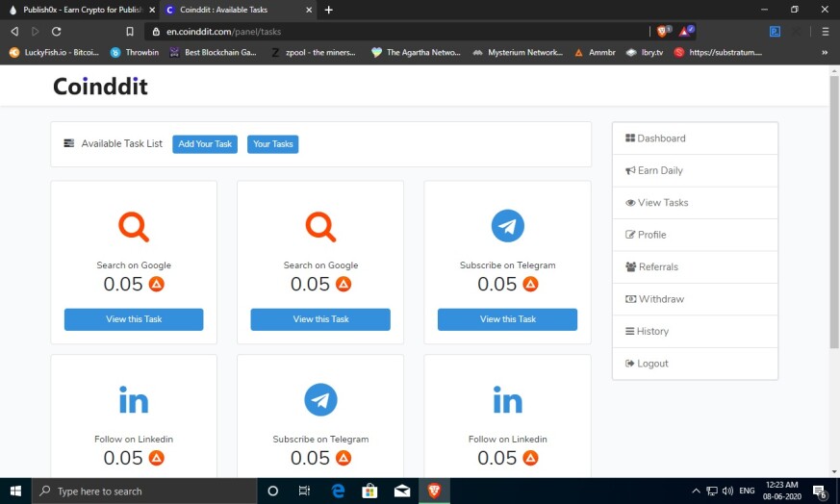Click the page vertical scrollbar thumb
Screen dimensions: 840x504
(834, 212)
